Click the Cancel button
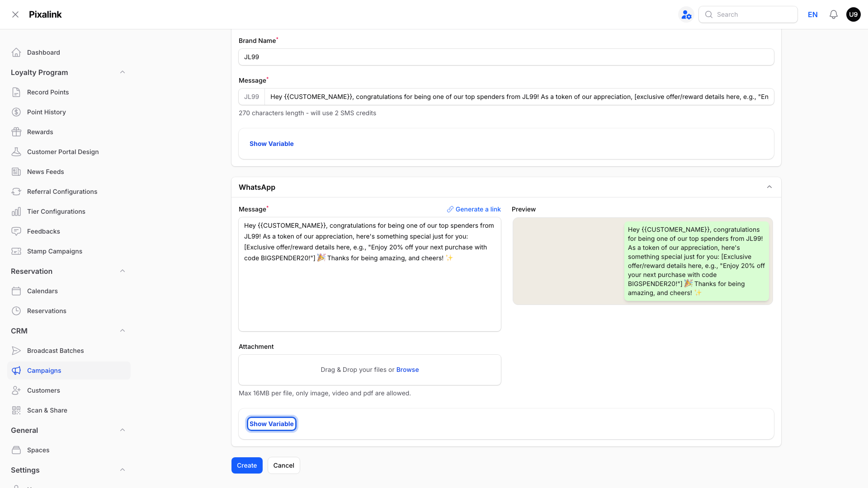This screenshot has width=868, height=488. coord(284,465)
